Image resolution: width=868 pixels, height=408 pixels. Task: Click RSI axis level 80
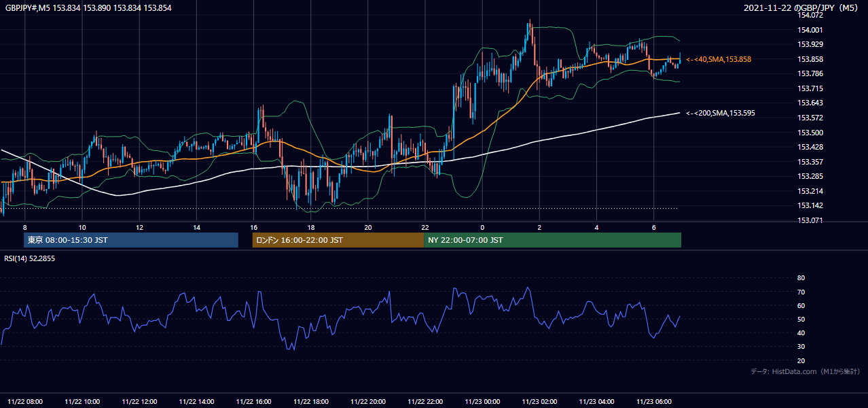[801, 278]
